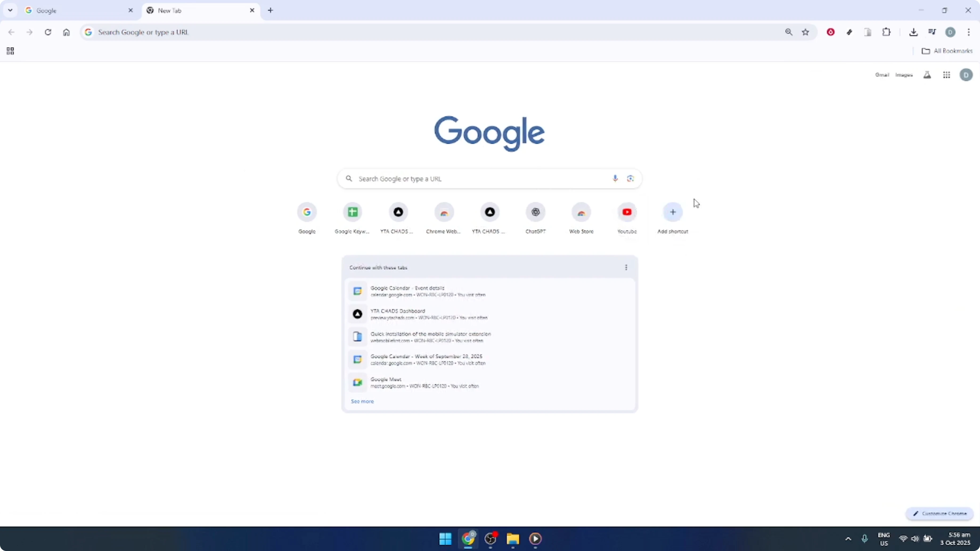Open the tab search chevron
The image size is (980, 551).
pos(10,10)
